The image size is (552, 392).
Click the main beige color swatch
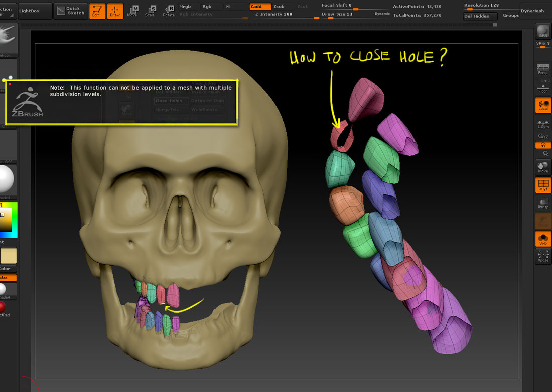(x=9, y=256)
